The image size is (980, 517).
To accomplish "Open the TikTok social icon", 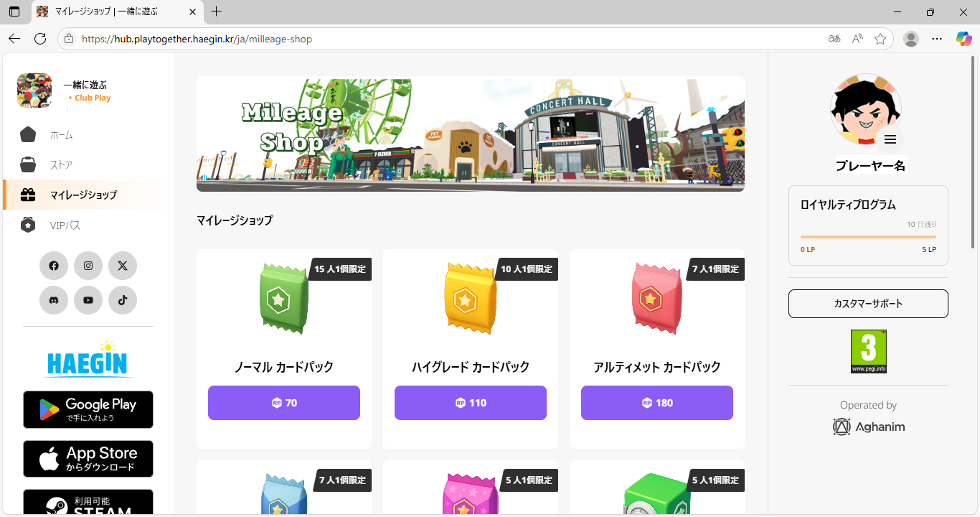I will point(123,300).
